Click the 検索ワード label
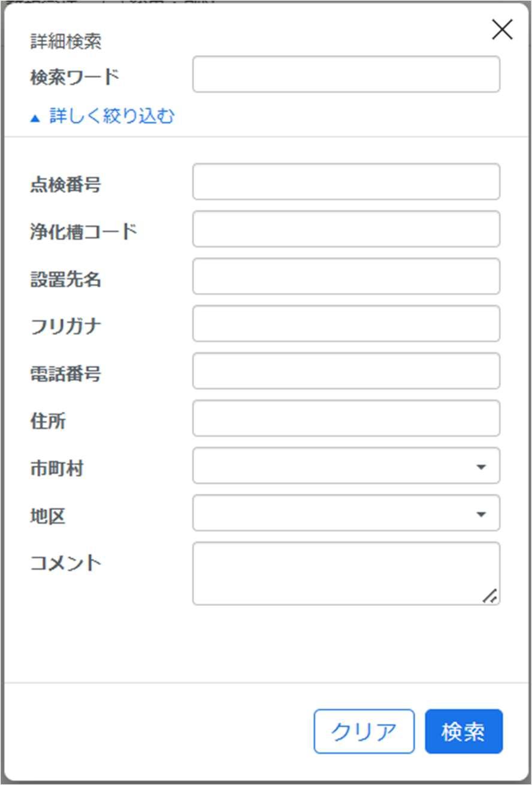The width and height of the screenshot is (532, 785). pyautogui.click(x=75, y=77)
